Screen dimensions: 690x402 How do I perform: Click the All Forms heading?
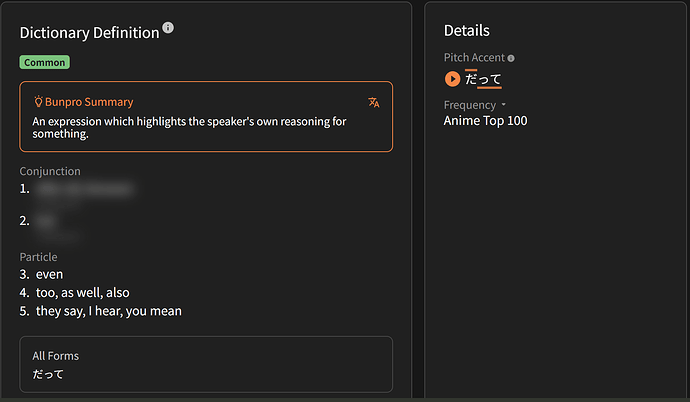pyautogui.click(x=55, y=356)
